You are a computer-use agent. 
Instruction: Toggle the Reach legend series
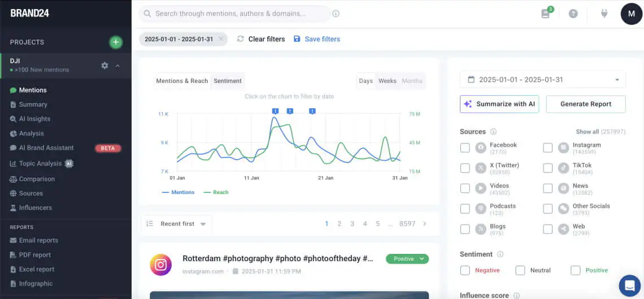pyautogui.click(x=216, y=192)
